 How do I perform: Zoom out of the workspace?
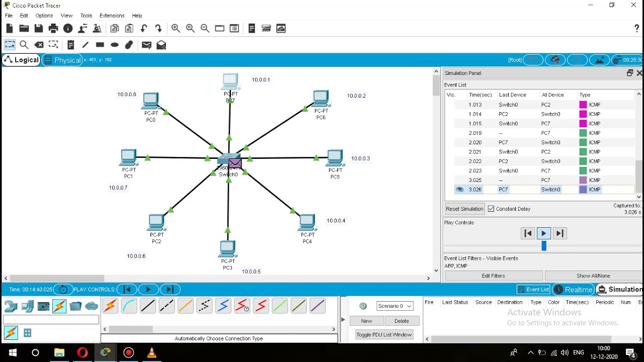click(205, 29)
